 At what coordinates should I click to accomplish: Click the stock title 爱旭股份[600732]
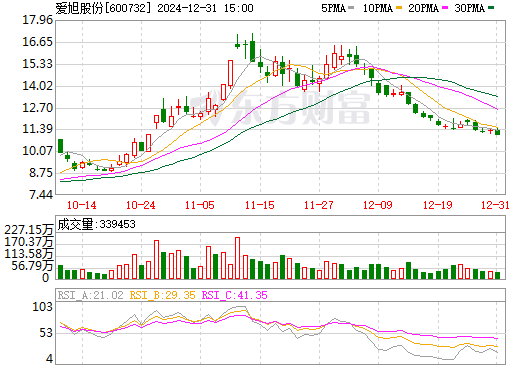coord(103,8)
